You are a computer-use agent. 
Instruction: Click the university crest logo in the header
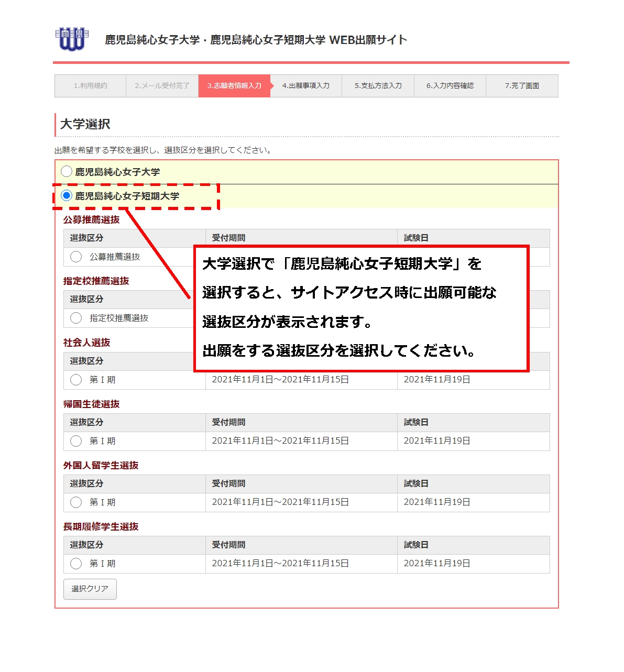(x=72, y=39)
